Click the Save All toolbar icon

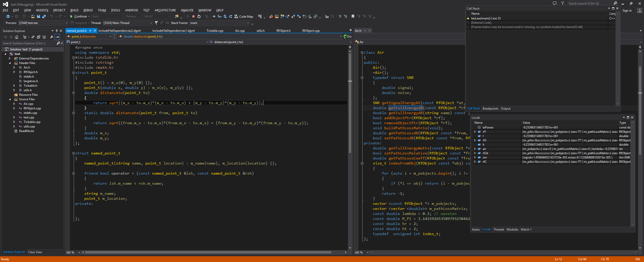point(44,16)
